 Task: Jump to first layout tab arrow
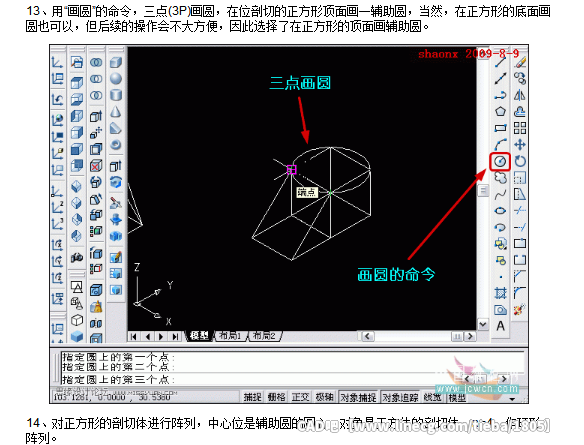coord(134,337)
